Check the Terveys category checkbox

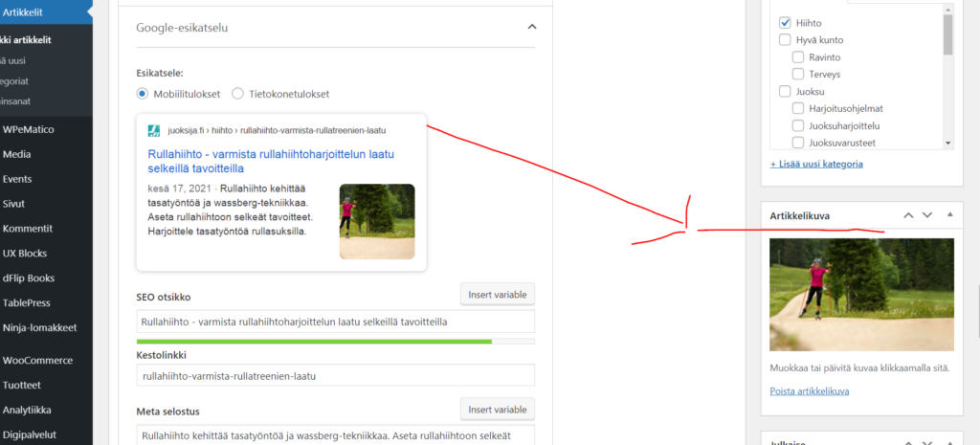(x=798, y=75)
